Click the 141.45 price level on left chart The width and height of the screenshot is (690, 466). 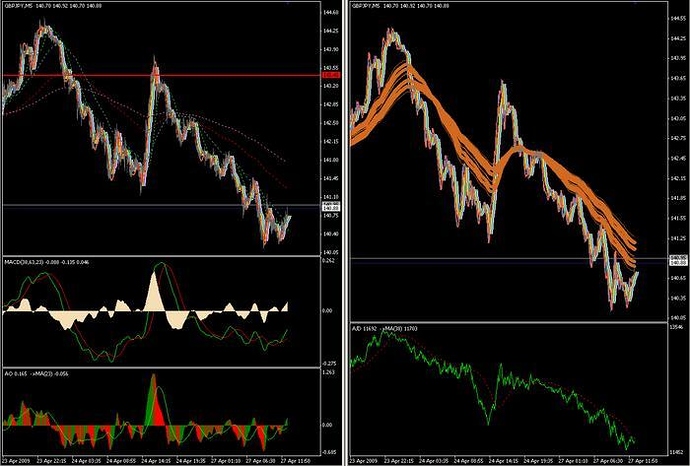coord(331,179)
